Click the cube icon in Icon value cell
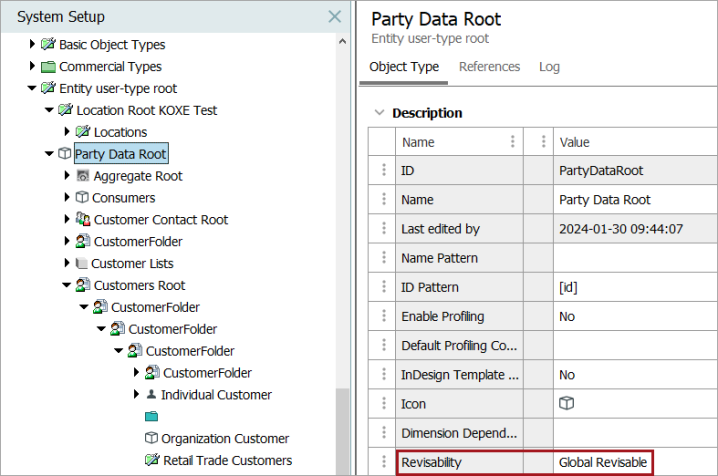The width and height of the screenshot is (718, 476). click(x=566, y=404)
